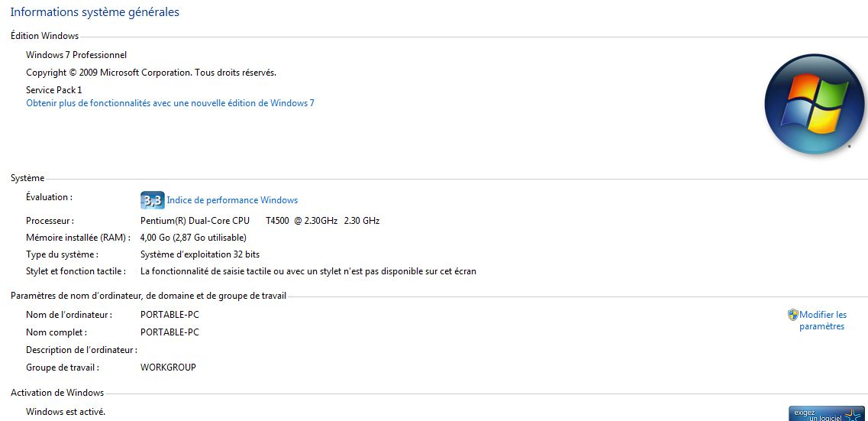The image size is (868, 421).
Task: Click the 'Activation de Windows' section header
Action: 57,393
